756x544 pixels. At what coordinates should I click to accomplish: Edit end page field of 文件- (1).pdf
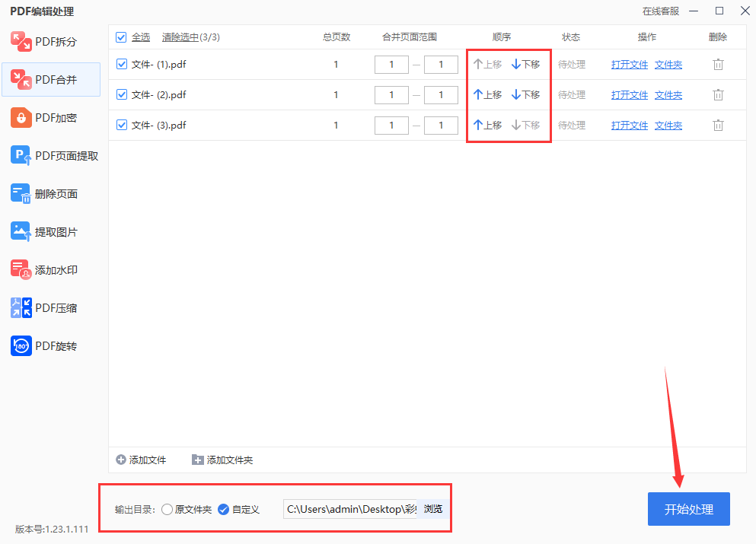pos(441,64)
